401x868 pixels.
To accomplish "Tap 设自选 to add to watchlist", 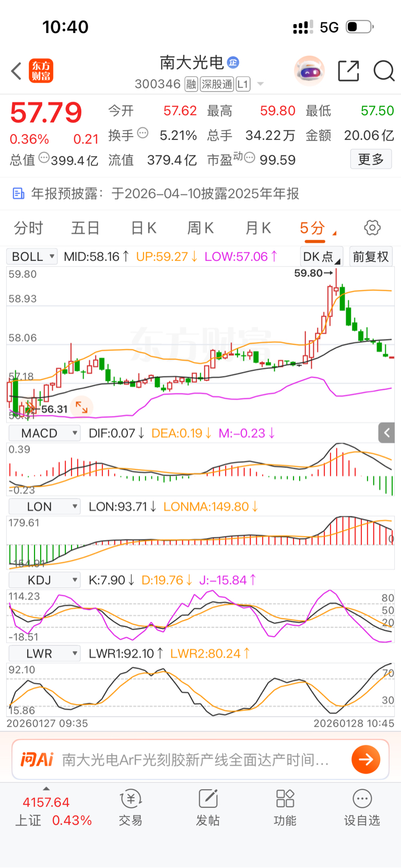I will pos(362,807).
